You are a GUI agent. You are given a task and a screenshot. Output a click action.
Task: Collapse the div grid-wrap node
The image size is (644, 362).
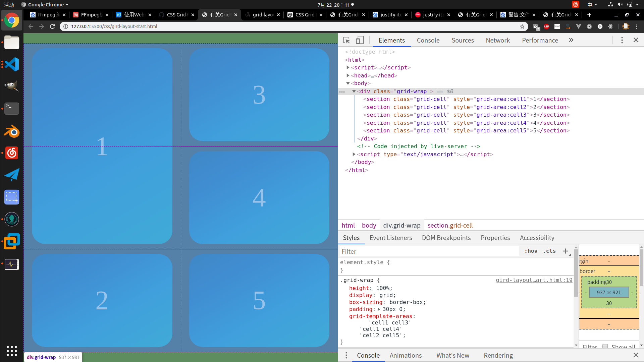354,91
